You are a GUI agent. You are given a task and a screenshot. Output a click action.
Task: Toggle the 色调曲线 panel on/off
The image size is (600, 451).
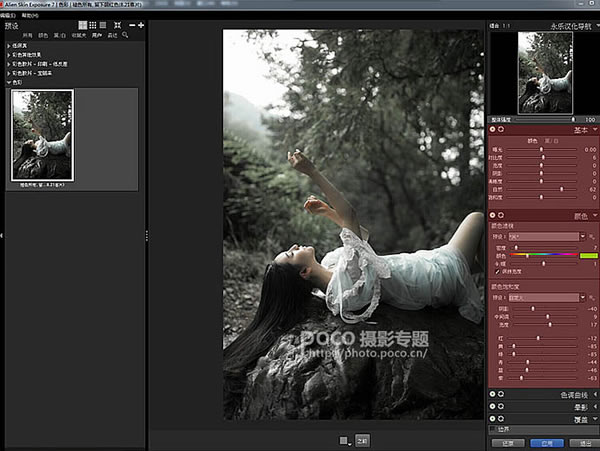[x=493, y=394]
